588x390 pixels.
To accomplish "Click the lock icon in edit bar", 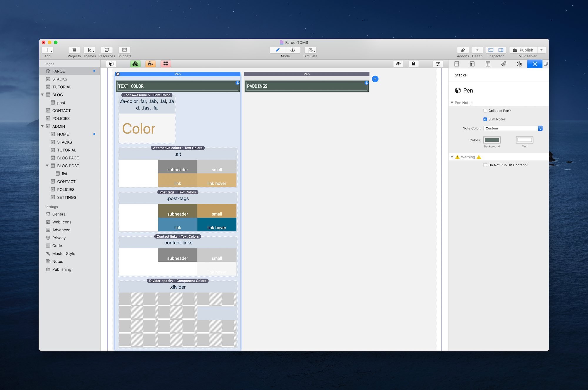I will [413, 64].
